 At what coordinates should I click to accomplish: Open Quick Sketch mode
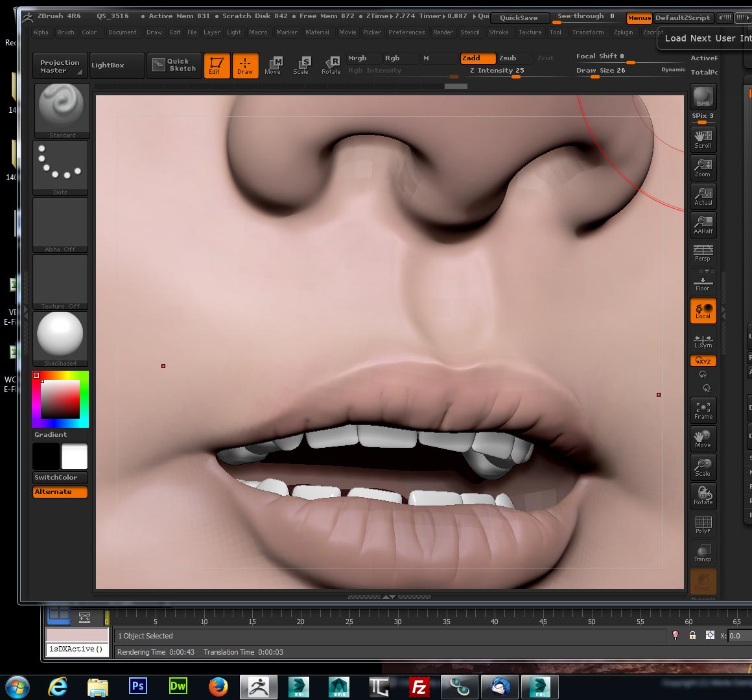174,65
